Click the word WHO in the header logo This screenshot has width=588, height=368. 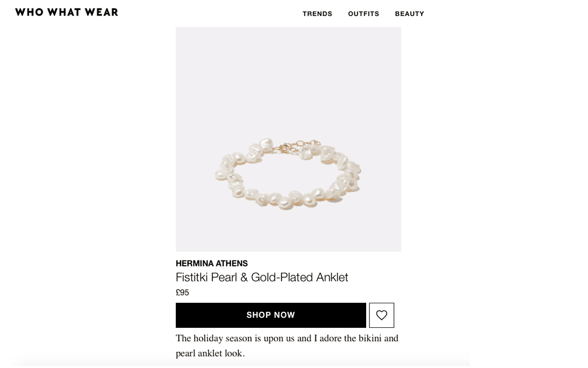coord(29,12)
